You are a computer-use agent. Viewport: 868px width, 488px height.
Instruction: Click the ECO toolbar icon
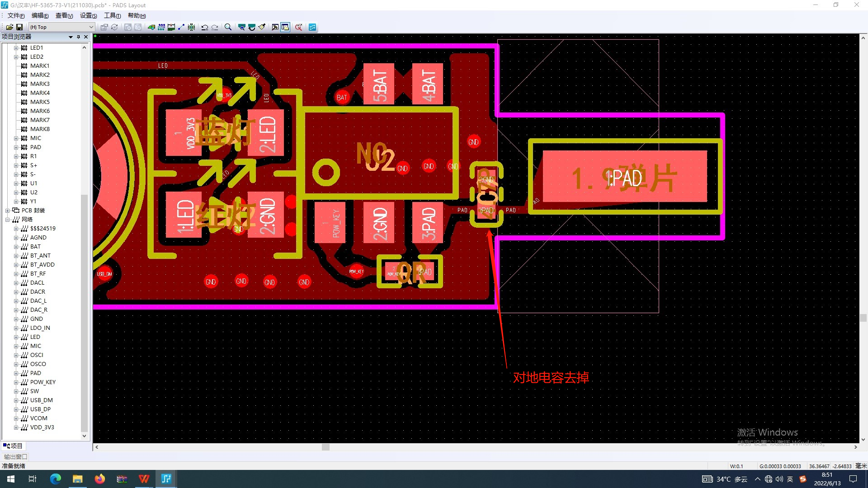point(181,27)
